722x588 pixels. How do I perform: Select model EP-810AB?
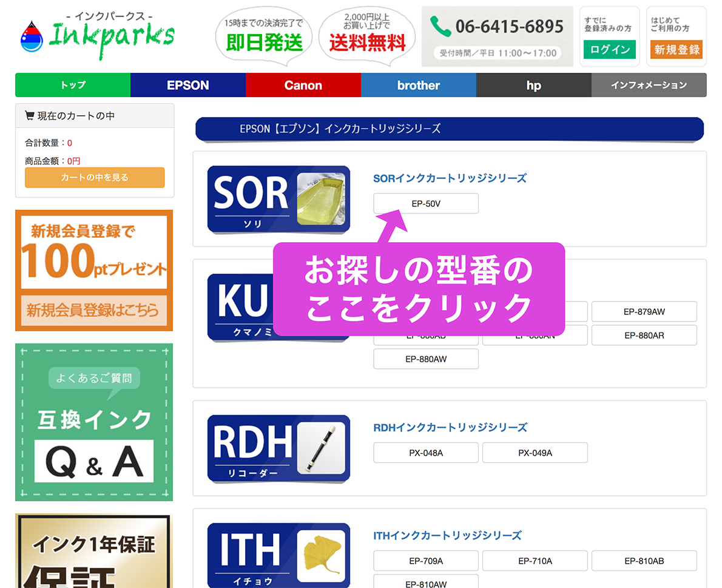(644, 561)
